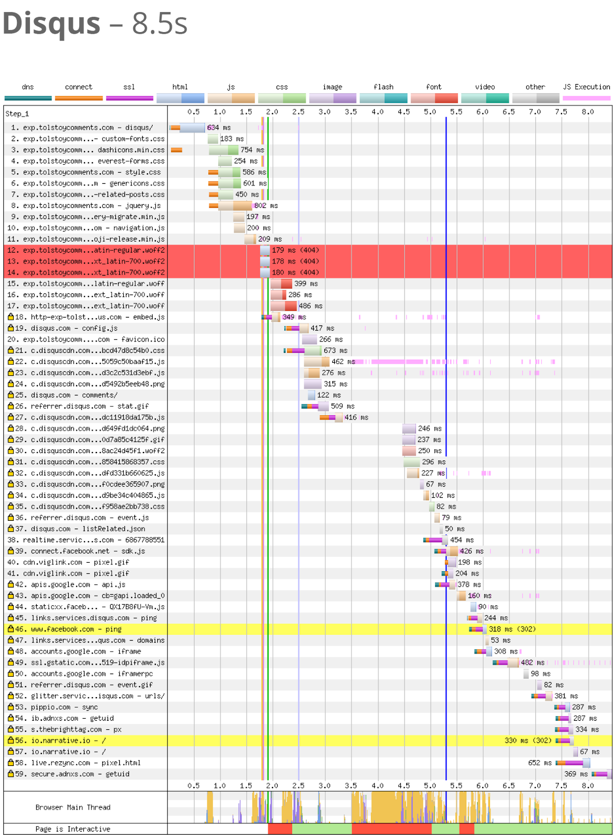This screenshot has width=616, height=840.
Task: Select row 20 favicon.ico request
Action: pyautogui.click(x=308, y=339)
